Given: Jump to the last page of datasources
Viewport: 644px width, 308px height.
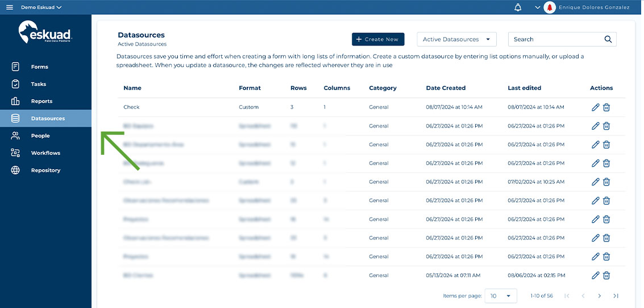Looking at the screenshot, I should coord(616,296).
